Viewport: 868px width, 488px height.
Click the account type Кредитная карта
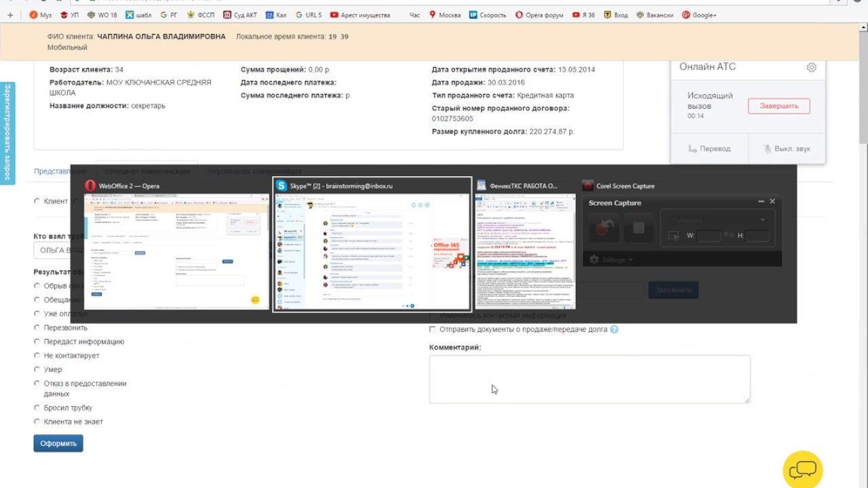(545, 96)
